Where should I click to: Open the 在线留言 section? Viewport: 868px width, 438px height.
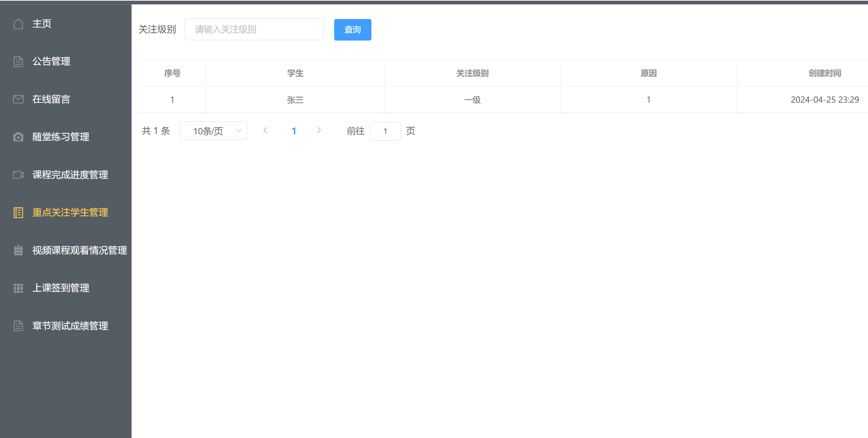[51, 99]
